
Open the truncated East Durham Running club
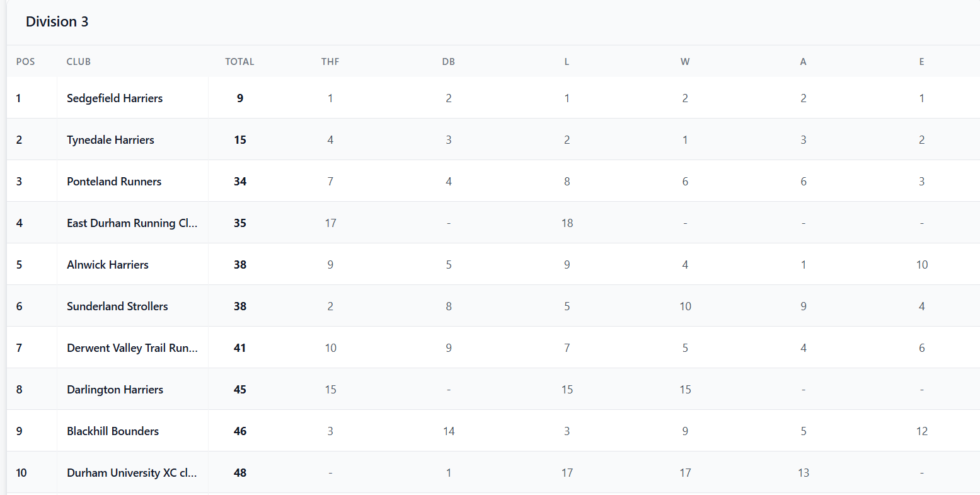click(x=132, y=223)
